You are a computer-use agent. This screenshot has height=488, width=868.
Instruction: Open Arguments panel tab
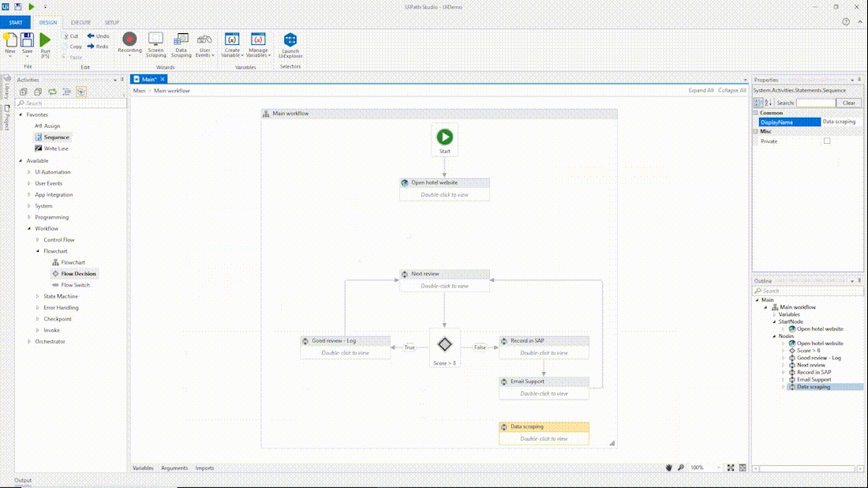point(174,468)
